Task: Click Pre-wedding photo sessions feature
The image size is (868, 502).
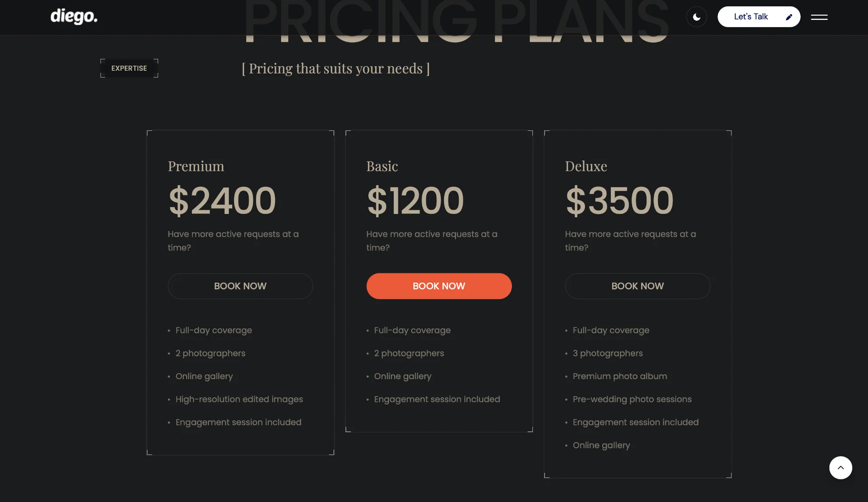Action: [x=632, y=399]
